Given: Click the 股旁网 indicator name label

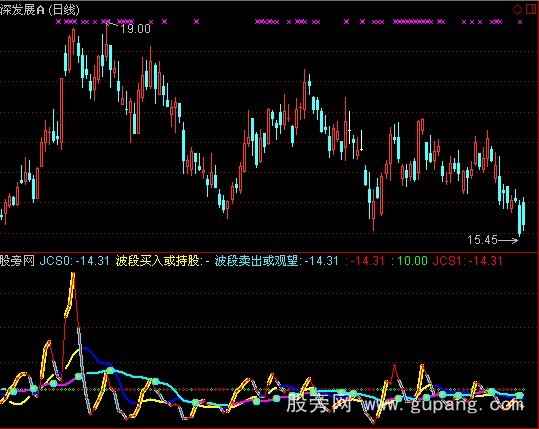Looking at the screenshot, I should 17,261.
